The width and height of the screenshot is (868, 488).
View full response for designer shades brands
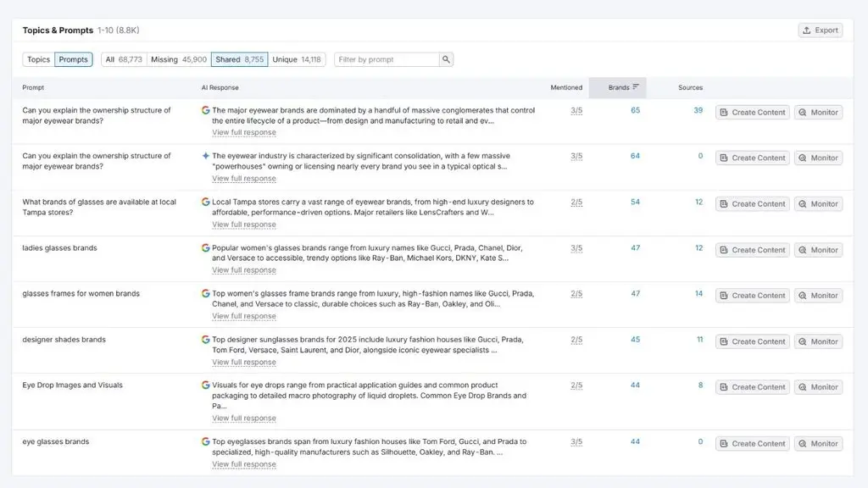pos(243,362)
